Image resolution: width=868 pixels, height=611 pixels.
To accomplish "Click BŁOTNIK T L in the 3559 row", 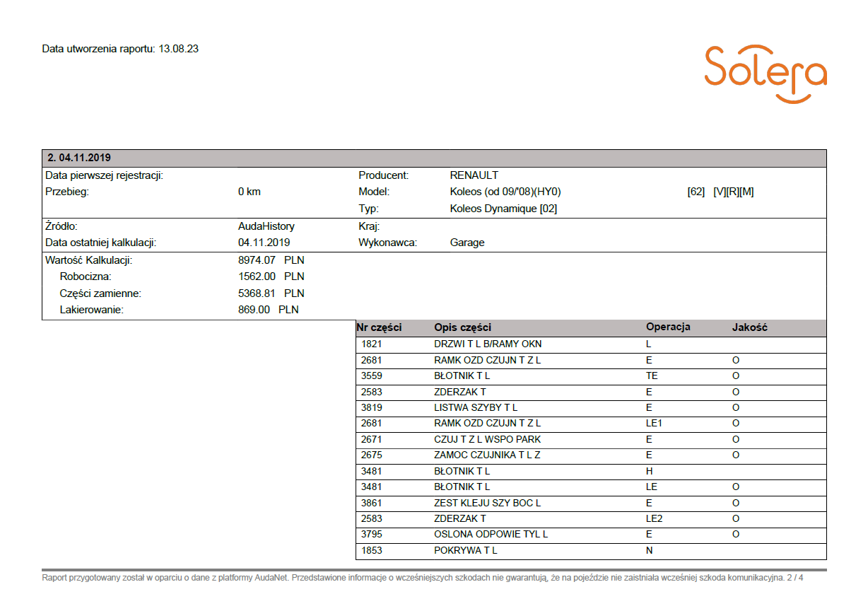I will tap(462, 376).
